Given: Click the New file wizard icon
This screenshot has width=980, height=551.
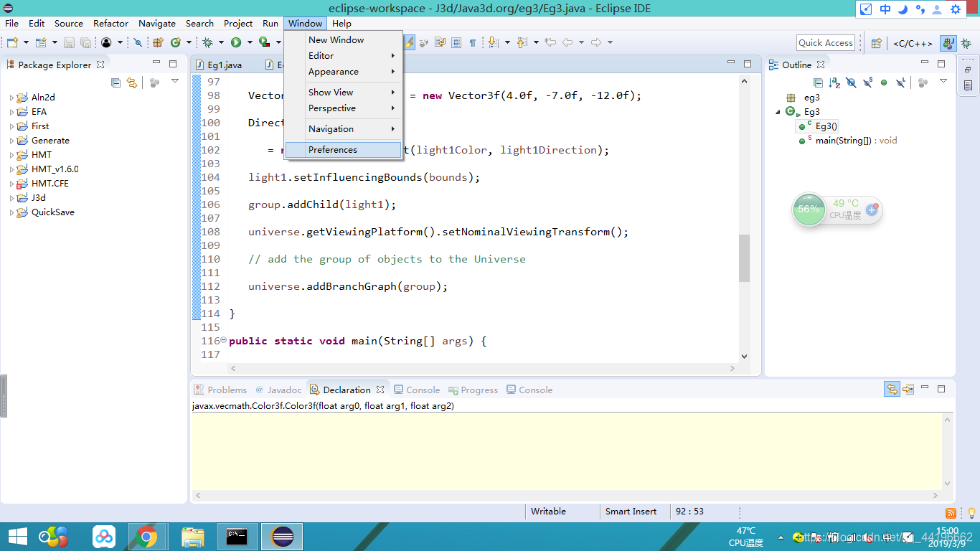Looking at the screenshot, I should pyautogui.click(x=12, y=42).
